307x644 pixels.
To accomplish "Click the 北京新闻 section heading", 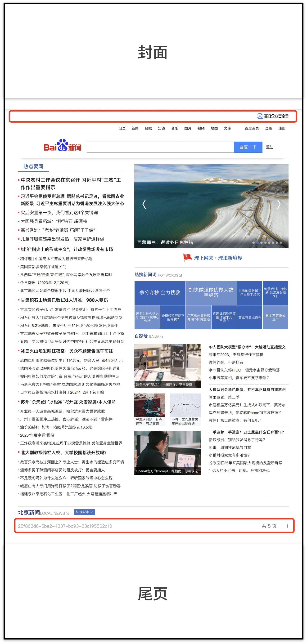I will click(x=29, y=512).
